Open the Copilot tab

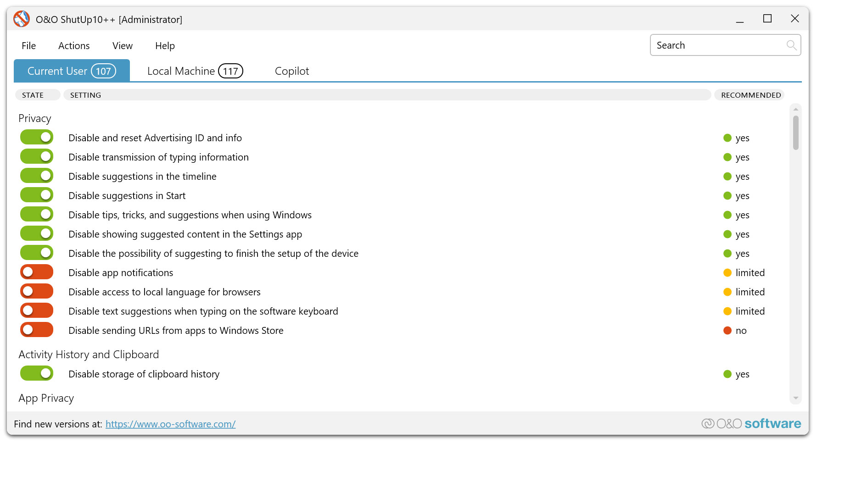click(292, 71)
